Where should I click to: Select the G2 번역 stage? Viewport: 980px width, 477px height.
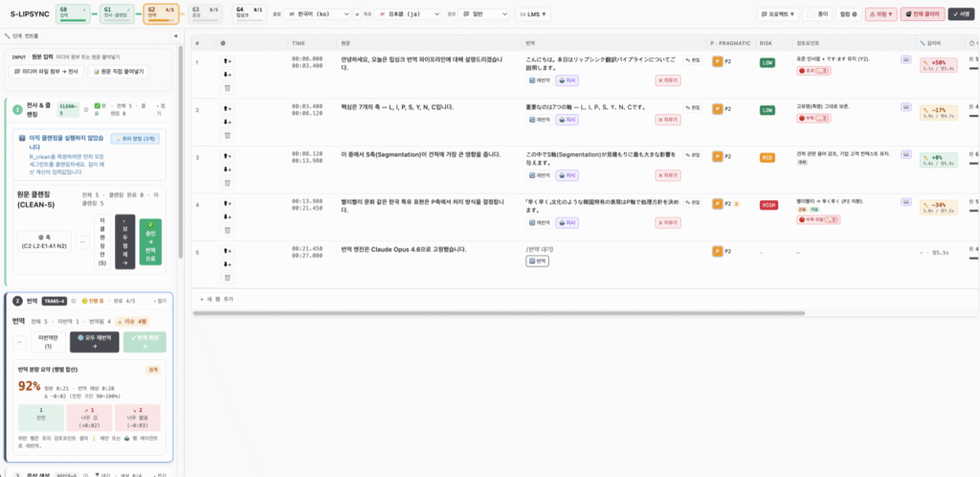click(161, 12)
